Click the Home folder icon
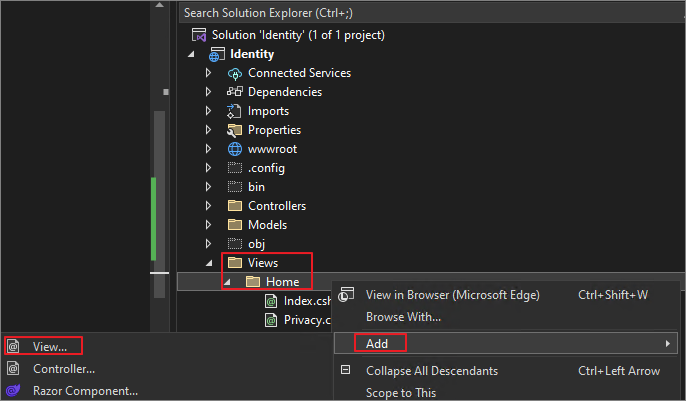 pyautogui.click(x=253, y=282)
